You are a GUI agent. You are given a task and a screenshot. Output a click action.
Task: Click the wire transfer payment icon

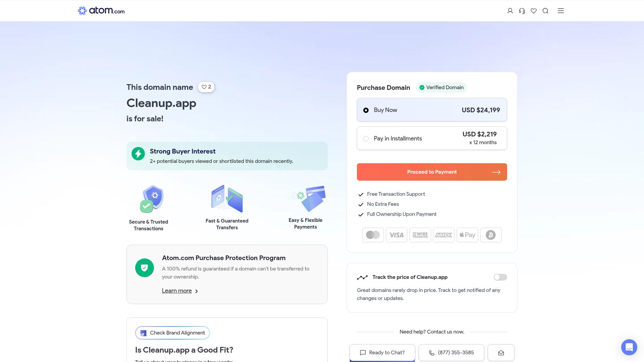pos(420,235)
